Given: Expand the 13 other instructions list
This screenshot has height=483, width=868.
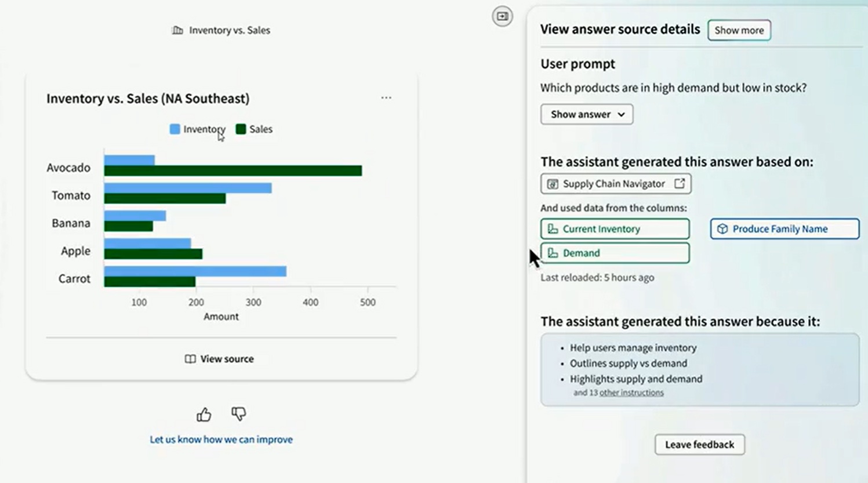Looking at the screenshot, I should pos(631,393).
